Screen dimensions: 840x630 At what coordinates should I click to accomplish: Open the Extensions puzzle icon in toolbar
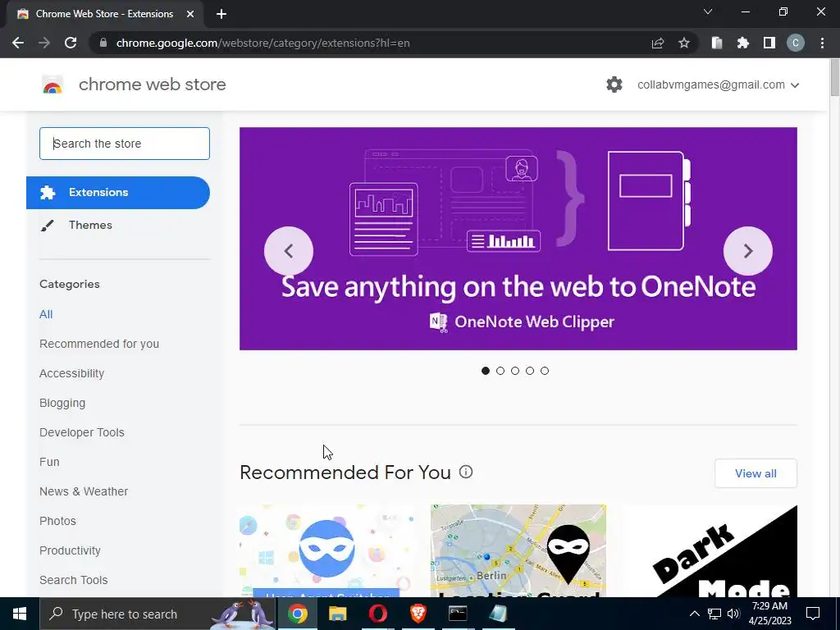coord(743,43)
